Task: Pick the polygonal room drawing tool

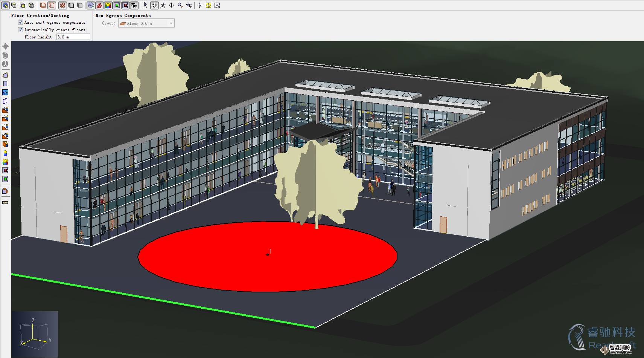Action: tap(5, 75)
